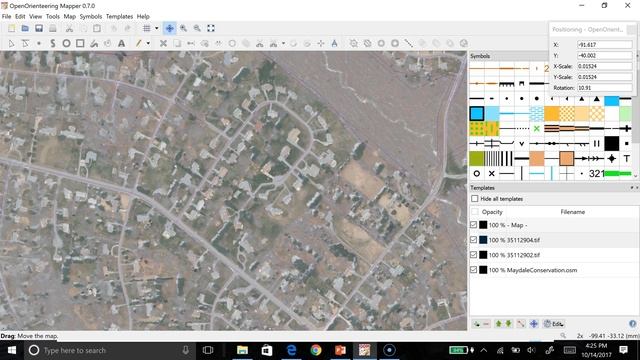Open the Map menu
This screenshot has height=360, width=640.
click(70, 16)
